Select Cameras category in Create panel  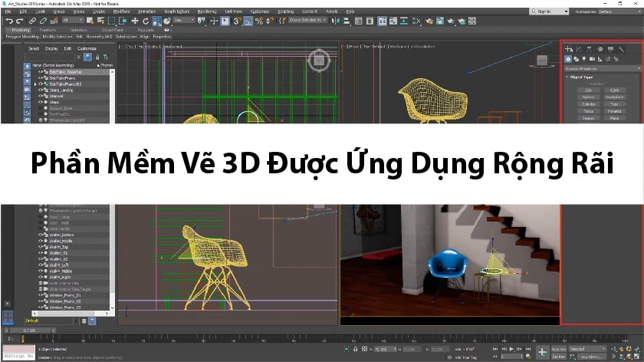pos(592,59)
